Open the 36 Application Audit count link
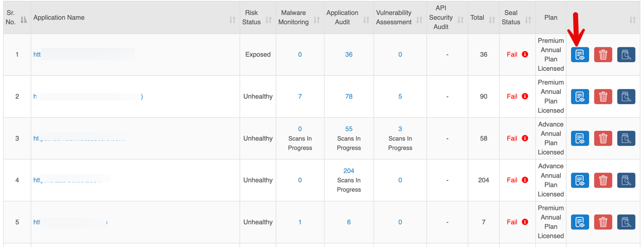644x247 pixels. (x=349, y=55)
